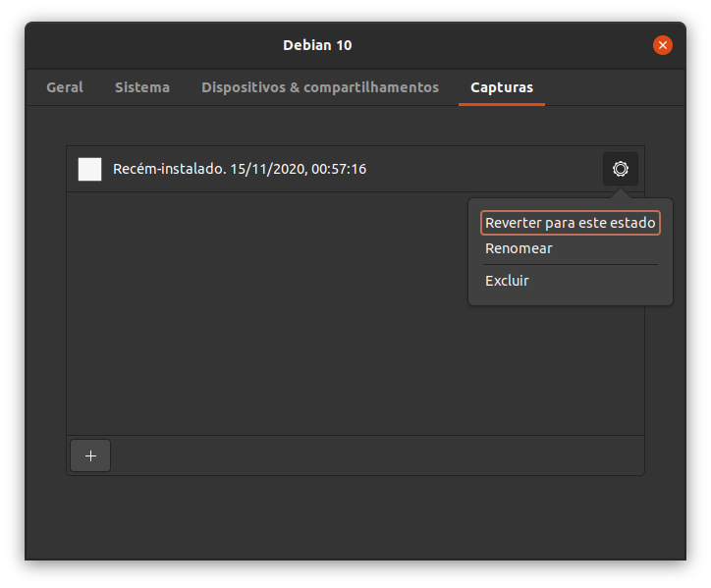Screen dimensions: 711x588
Task: Click the white snapshot thumbnail preview
Action: (89, 169)
